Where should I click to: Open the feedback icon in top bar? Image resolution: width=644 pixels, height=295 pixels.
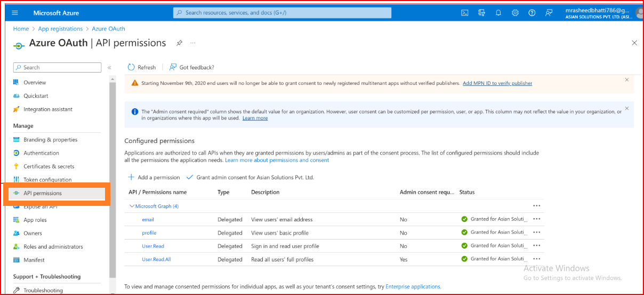tap(549, 13)
